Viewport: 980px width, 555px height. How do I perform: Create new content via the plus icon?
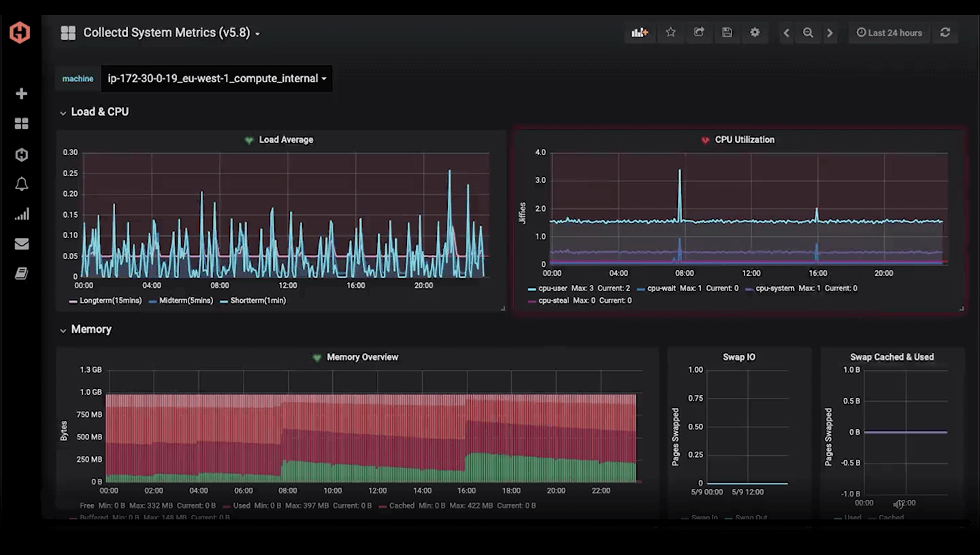(21, 93)
